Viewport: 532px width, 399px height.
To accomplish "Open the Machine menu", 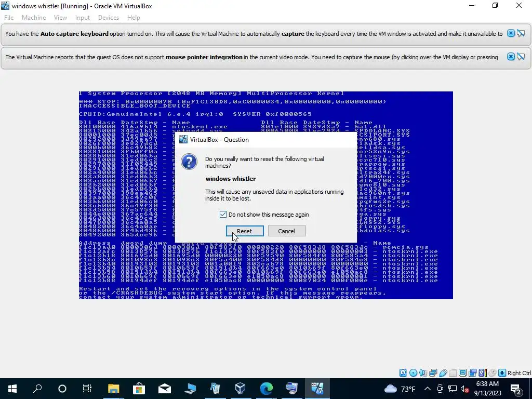I will [x=34, y=18].
